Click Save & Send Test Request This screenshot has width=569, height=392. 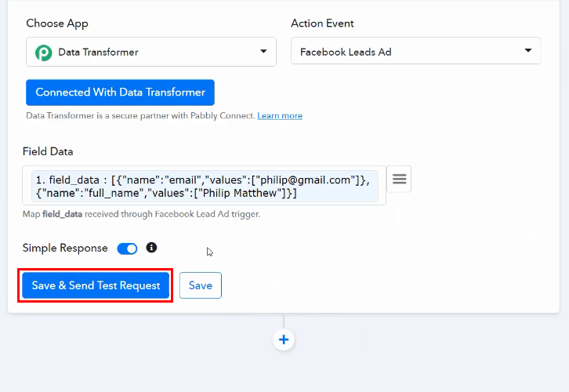(x=96, y=285)
